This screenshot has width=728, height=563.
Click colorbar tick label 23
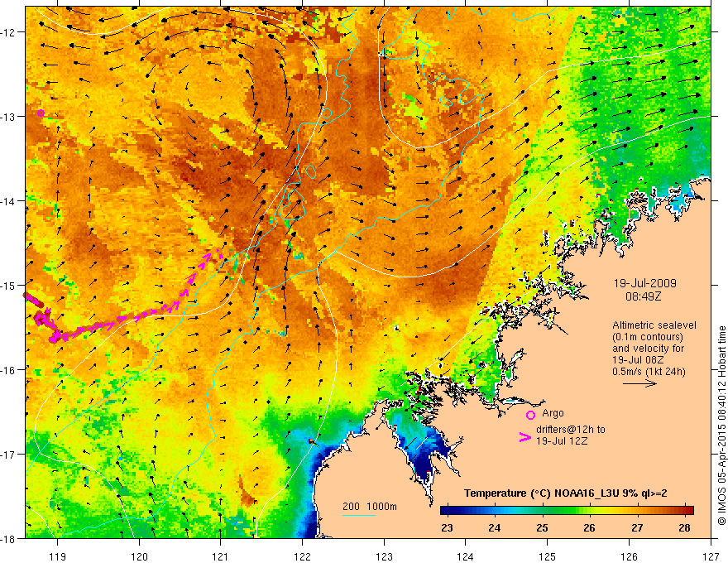[x=447, y=527]
